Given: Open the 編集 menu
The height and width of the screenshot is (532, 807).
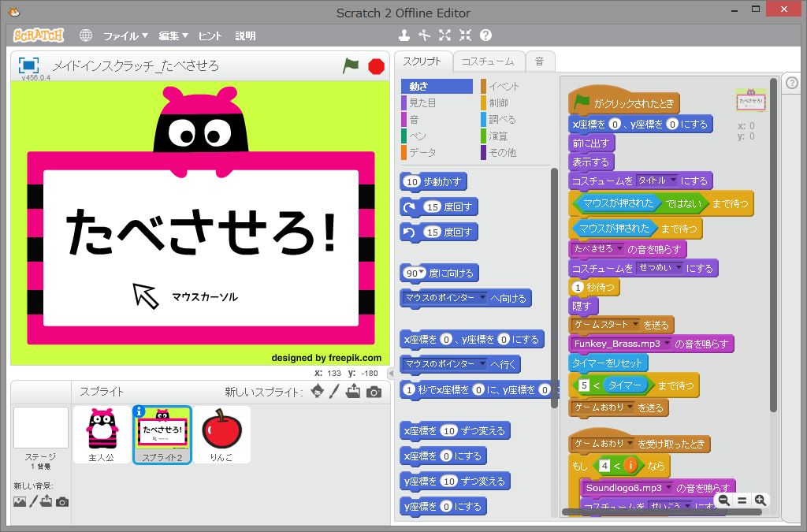Looking at the screenshot, I should pyautogui.click(x=173, y=36).
